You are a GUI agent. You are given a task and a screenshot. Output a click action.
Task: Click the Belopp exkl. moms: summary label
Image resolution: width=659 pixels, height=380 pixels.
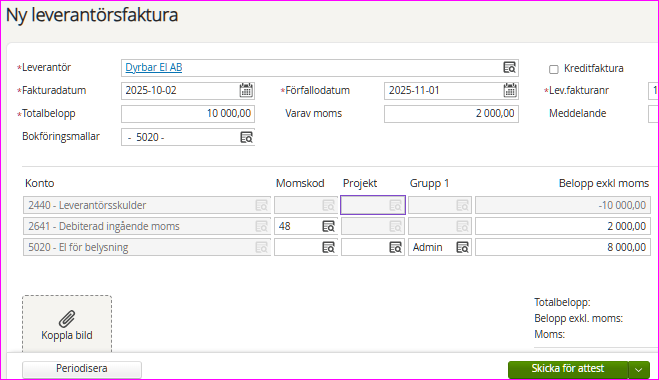point(578,318)
